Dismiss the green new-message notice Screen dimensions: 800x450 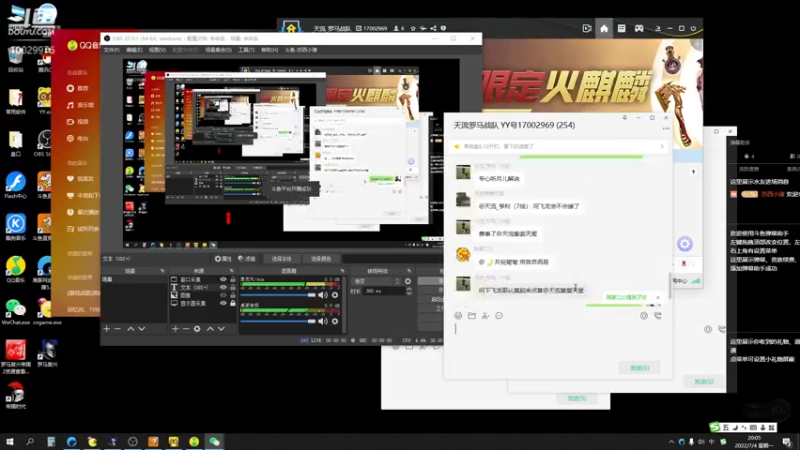click(658, 297)
